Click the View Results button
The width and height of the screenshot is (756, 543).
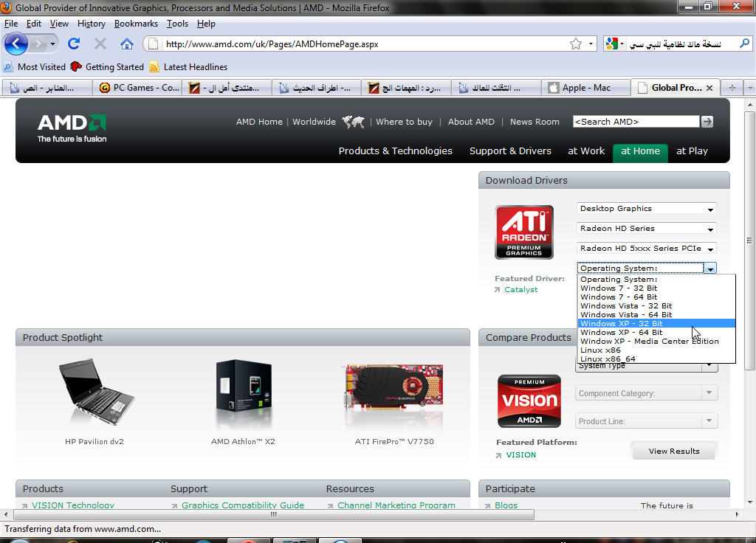pyautogui.click(x=674, y=451)
